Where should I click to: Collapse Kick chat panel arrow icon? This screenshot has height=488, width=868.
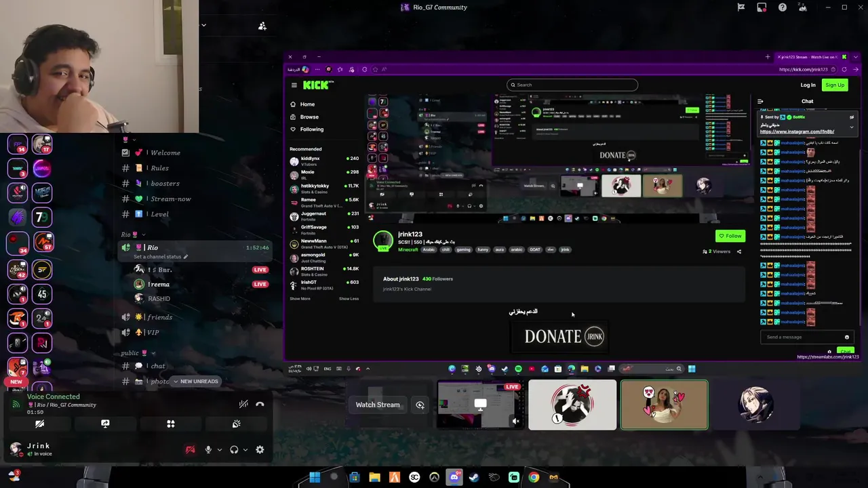pos(760,102)
